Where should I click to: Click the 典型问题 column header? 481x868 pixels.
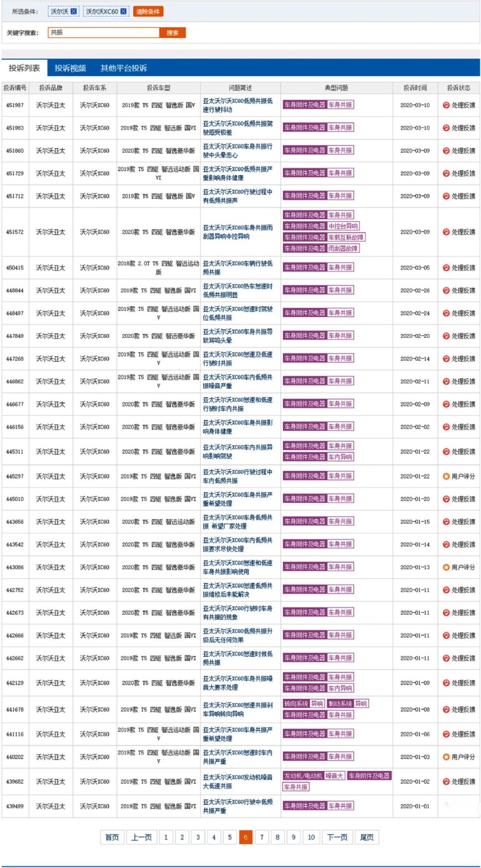pyautogui.click(x=336, y=88)
